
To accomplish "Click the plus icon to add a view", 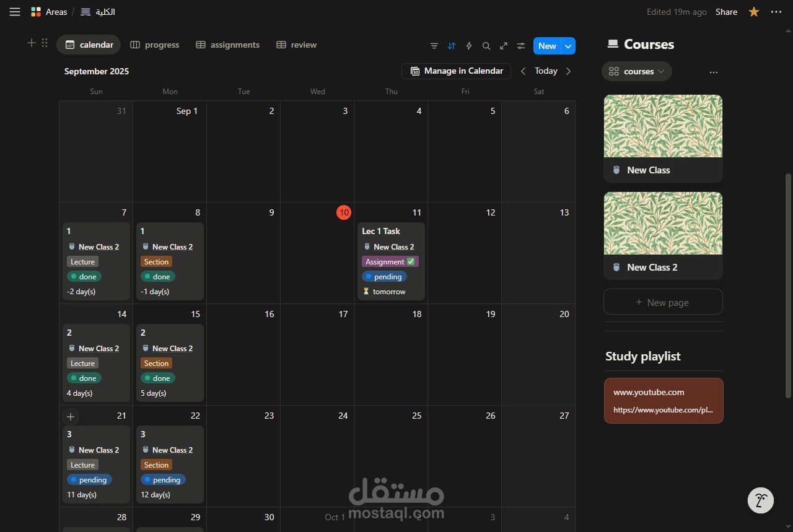I will [x=31, y=43].
